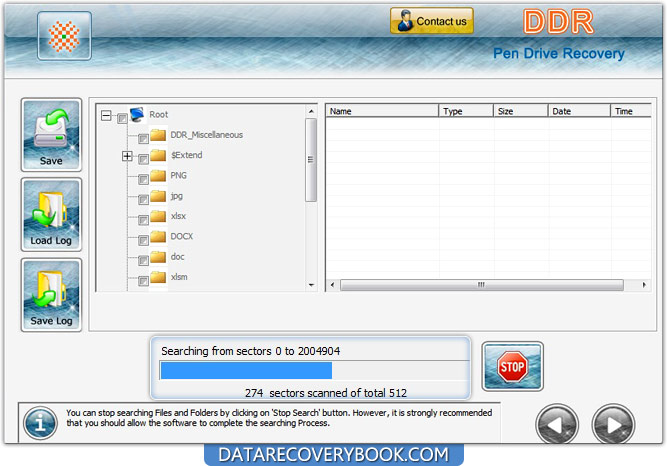Check the xlsm folder checkbox
The image size is (667, 466).
point(143,280)
